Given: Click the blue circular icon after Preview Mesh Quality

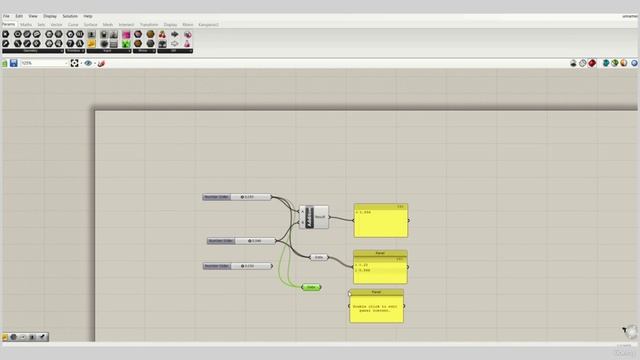Looking at the screenshot, I should pyautogui.click(x=634, y=63).
